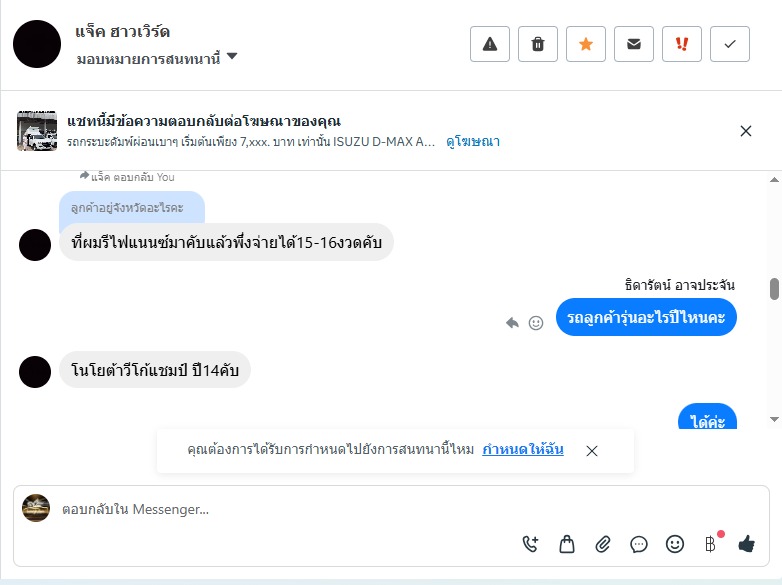Mark conversation done with the checkmark

730,44
